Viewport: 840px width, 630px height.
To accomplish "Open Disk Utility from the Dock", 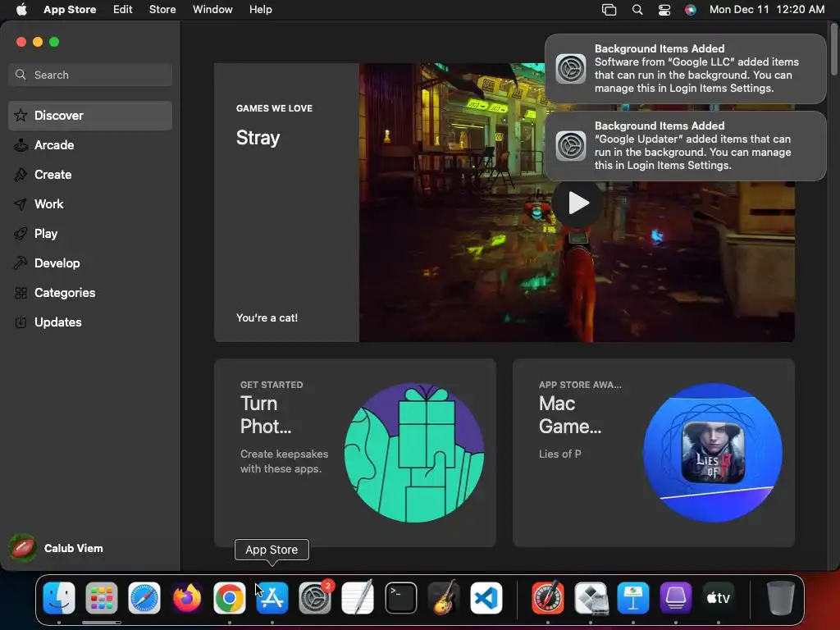I will point(591,597).
